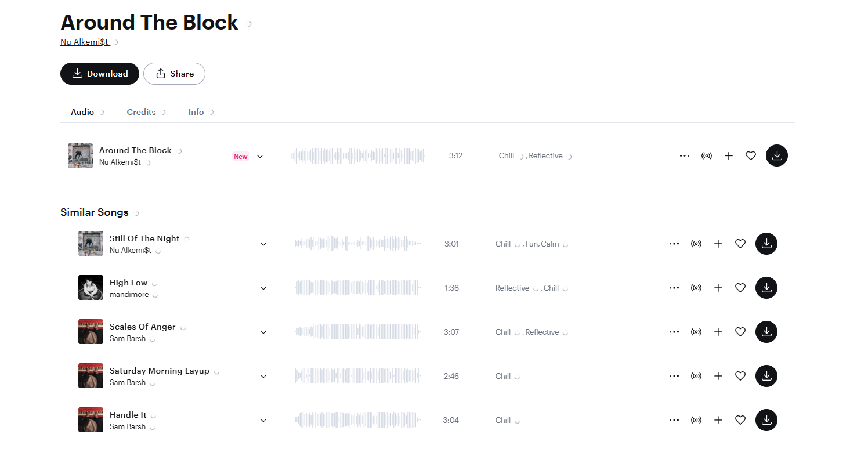Open more options for Scales Of Anger
The image size is (868, 474).
coord(674,331)
